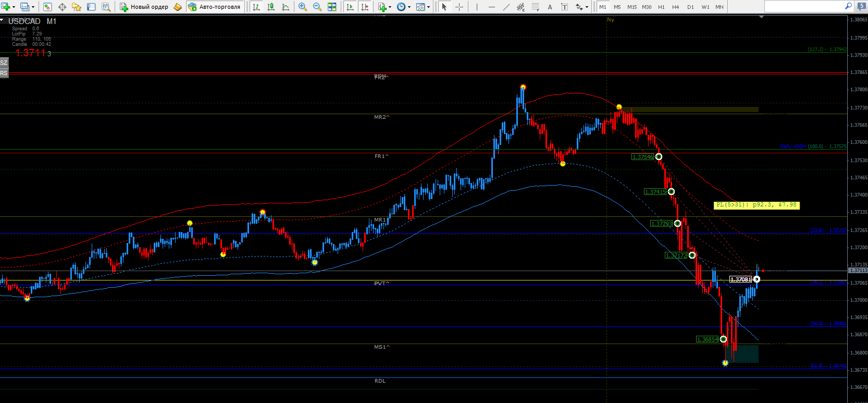
Task: Click the Profiles icon
Action: 24,7
